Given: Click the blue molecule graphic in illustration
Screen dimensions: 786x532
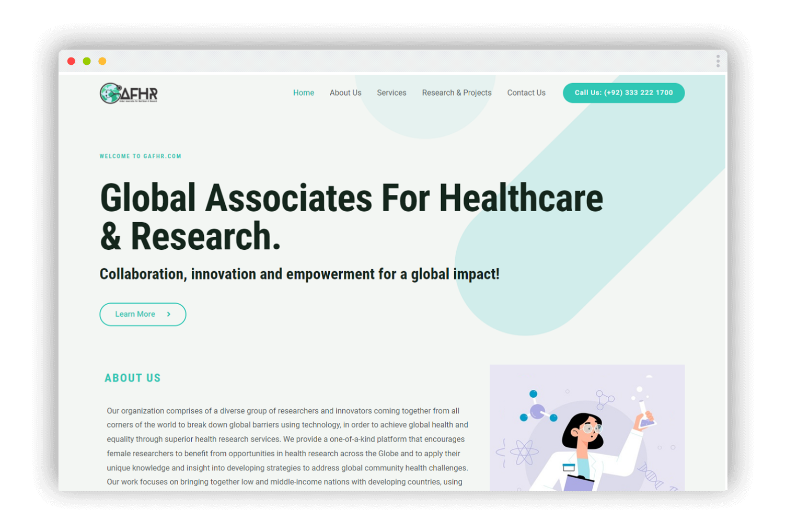Looking at the screenshot, I should (x=538, y=410).
